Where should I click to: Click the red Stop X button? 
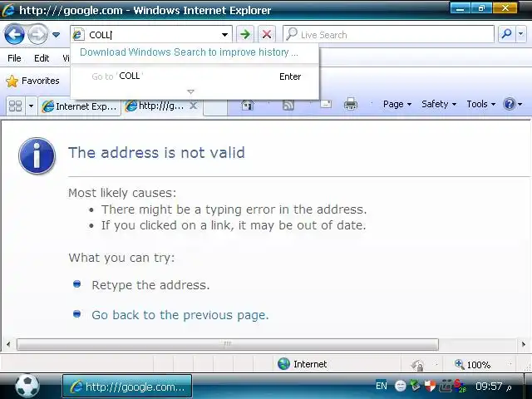click(267, 34)
